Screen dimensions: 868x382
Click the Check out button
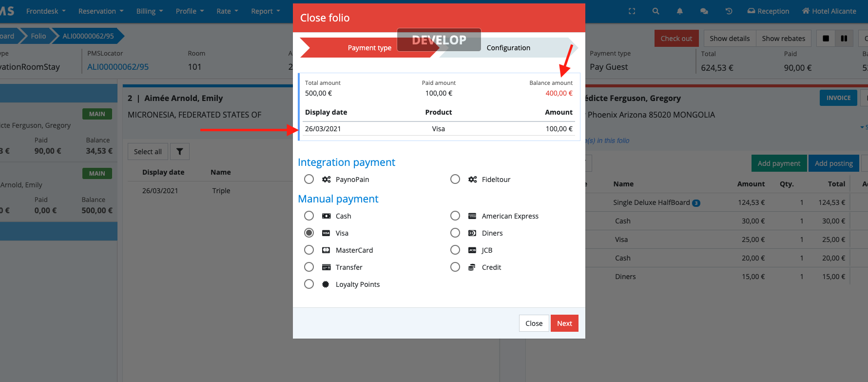(x=676, y=39)
